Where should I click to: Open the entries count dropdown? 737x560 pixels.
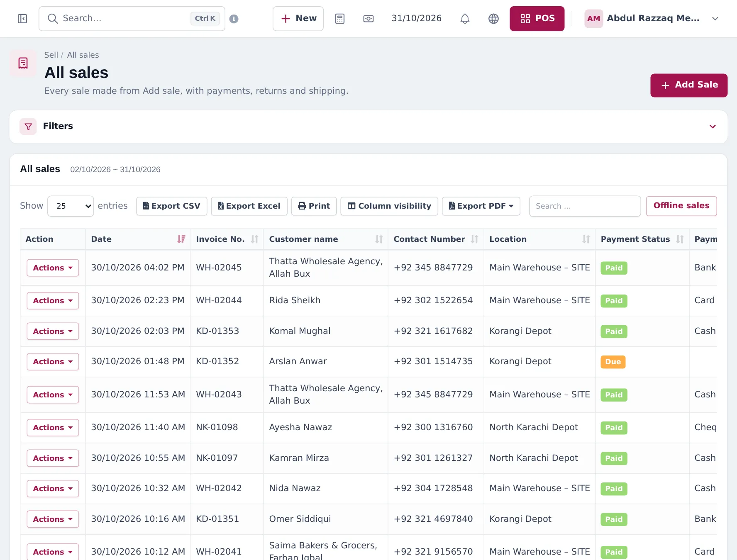point(71,206)
